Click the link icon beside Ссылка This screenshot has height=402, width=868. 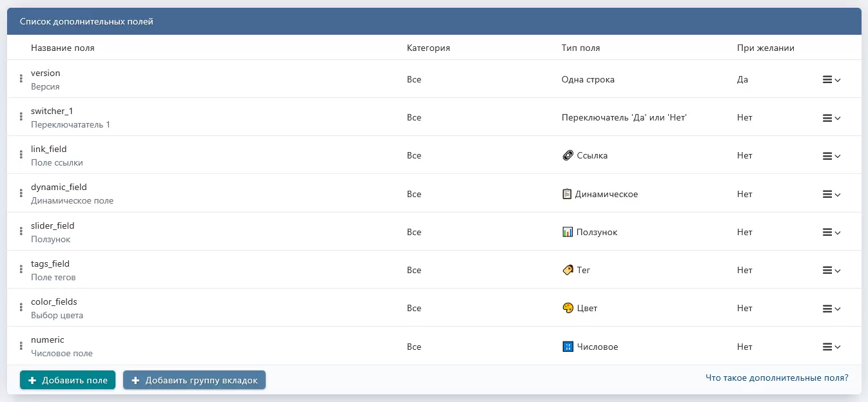[x=567, y=155]
